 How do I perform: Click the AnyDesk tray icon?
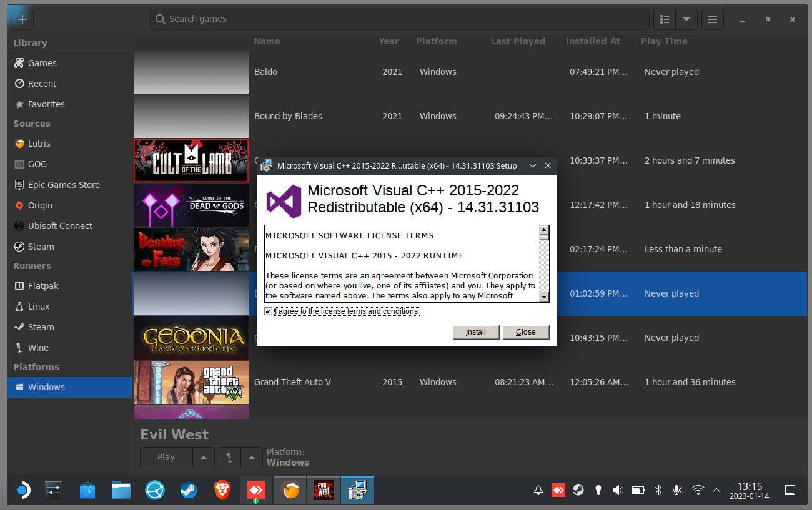(558, 491)
